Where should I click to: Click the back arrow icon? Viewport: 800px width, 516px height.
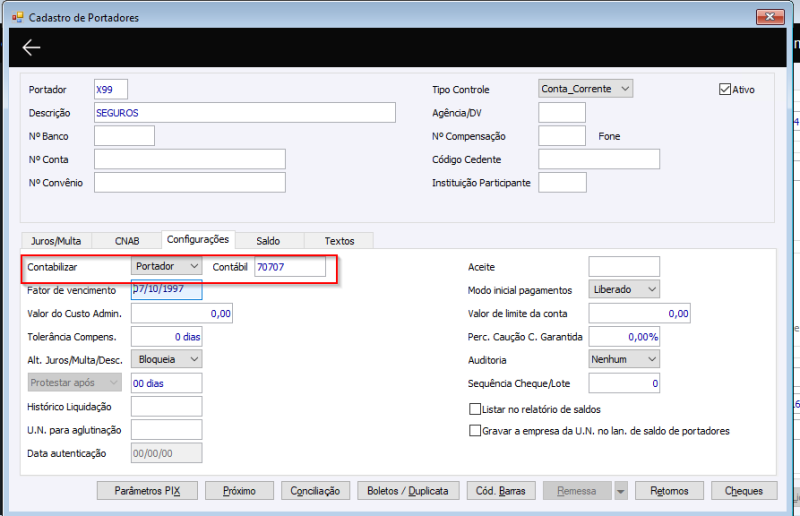click(x=31, y=47)
